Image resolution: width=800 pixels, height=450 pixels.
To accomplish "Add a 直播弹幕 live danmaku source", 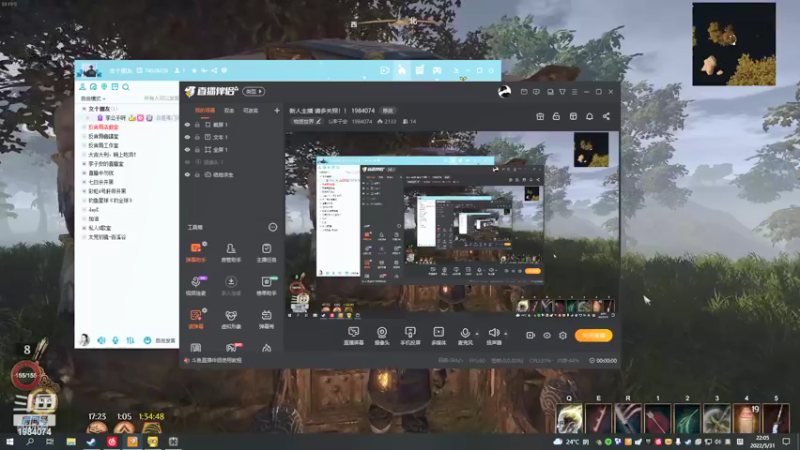I will pyautogui.click(x=354, y=336).
